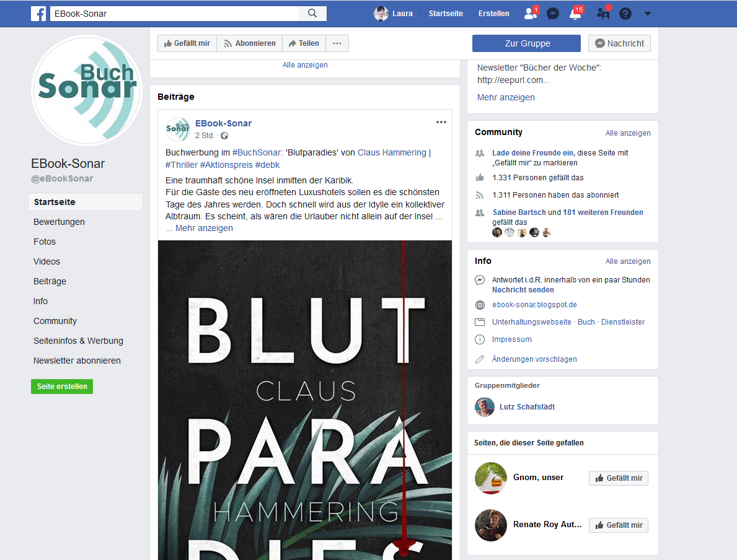The height and width of the screenshot is (560, 737).
Task: Open the help question mark icon
Action: pyautogui.click(x=625, y=14)
